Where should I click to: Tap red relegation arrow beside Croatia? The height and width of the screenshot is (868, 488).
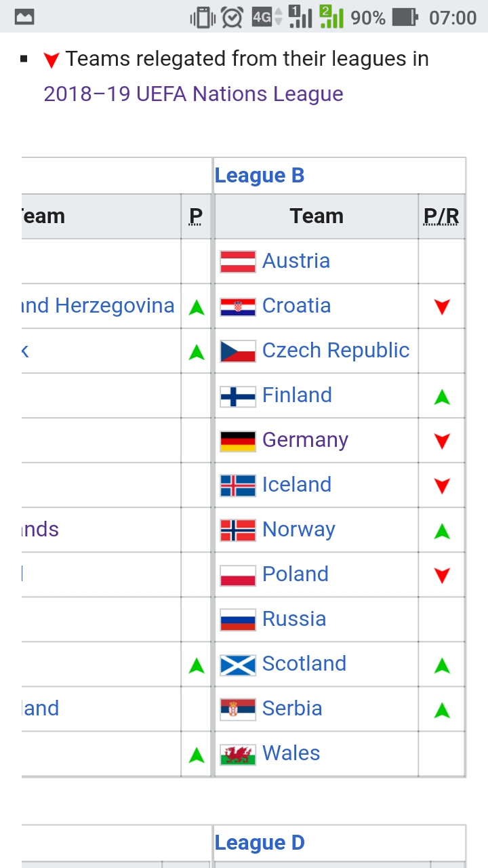(442, 307)
